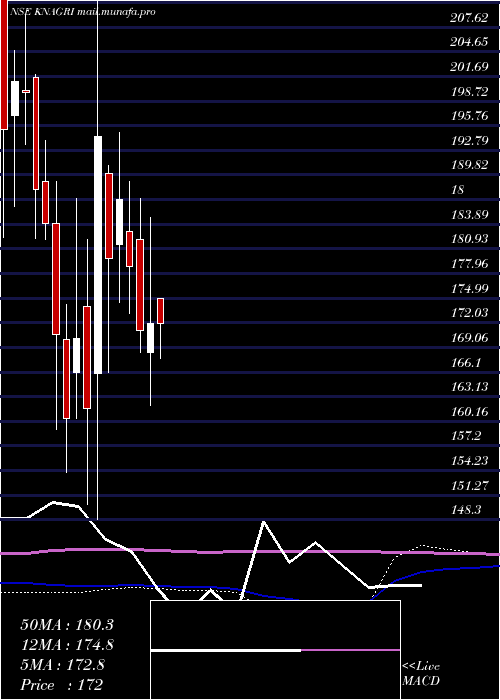Click the last red candlestick on the chart

click(161, 311)
